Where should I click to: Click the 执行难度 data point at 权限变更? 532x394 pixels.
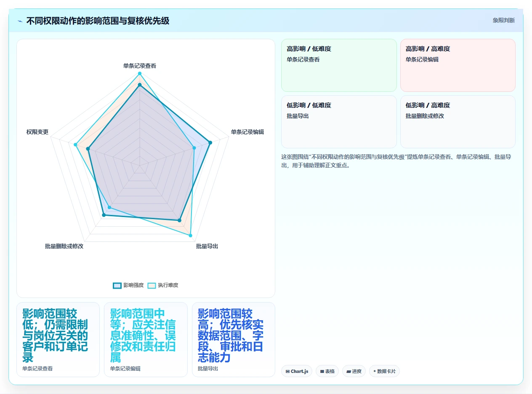click(75, 145)
